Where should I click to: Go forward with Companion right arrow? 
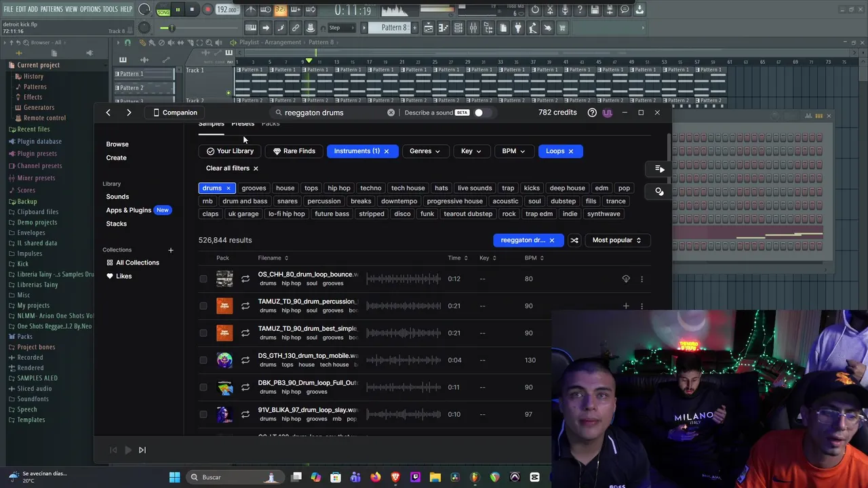(x=129, y=113)
